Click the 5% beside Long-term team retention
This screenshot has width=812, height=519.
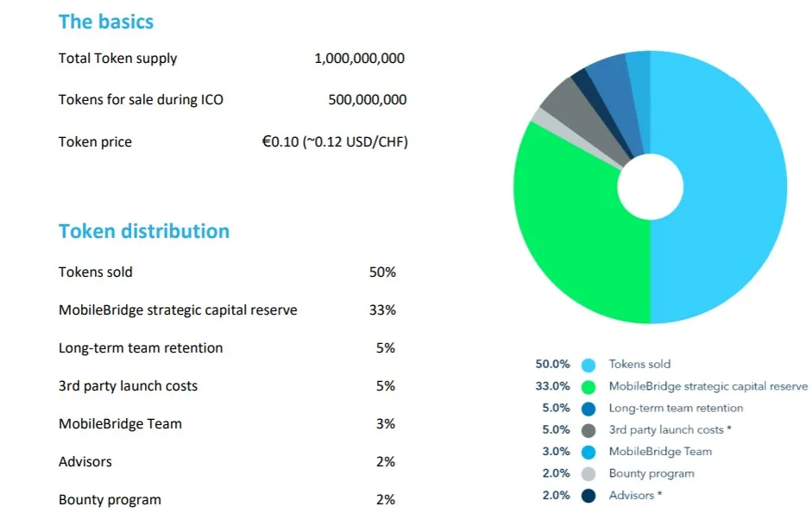tap(385, 347)
